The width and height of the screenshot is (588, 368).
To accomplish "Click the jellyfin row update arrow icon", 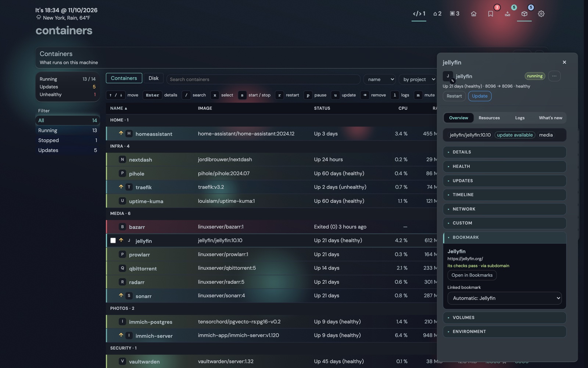I will click(x=121, y=240).
